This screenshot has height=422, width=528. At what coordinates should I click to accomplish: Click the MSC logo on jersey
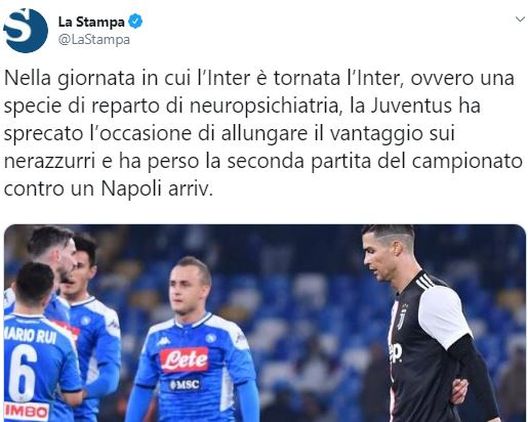tap(185, 385)
